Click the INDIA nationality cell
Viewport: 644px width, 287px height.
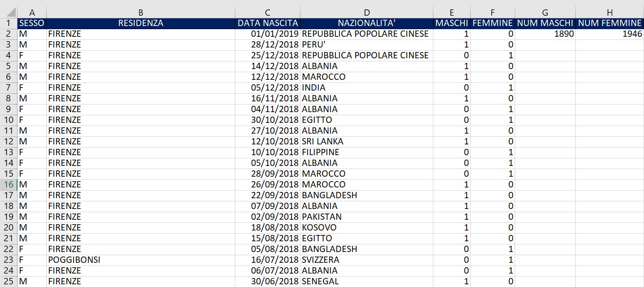click(x=366, y=87)
